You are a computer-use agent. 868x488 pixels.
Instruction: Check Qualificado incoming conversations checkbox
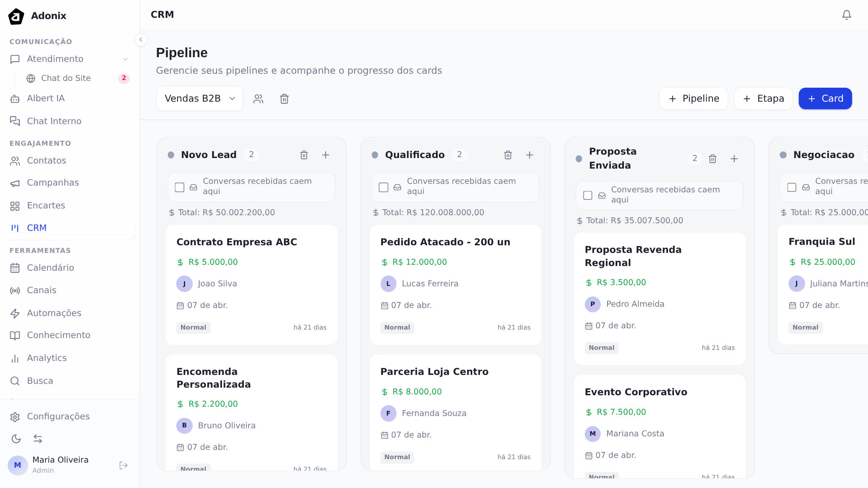click(x=383, y=187)
